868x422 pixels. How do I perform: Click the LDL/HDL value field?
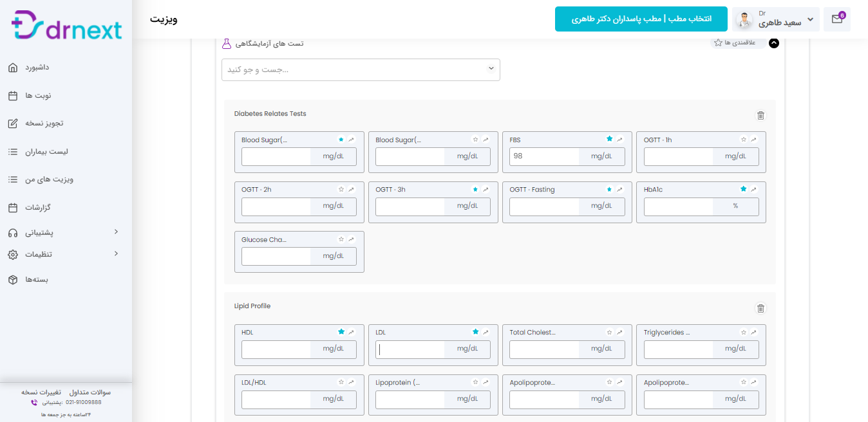[x=276, y=399]
